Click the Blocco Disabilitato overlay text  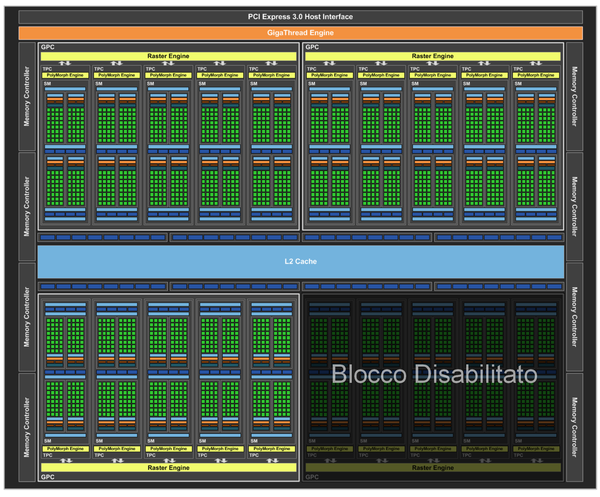pyautogui.click(x=434, y=374)
